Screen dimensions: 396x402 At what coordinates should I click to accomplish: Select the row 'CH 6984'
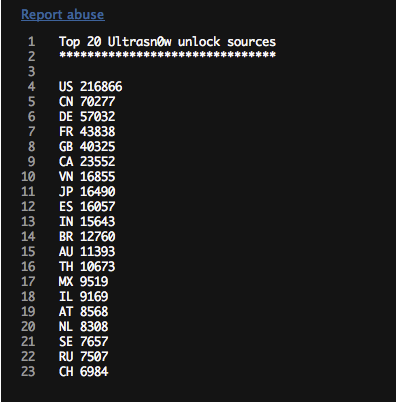[x=83, y=372]
